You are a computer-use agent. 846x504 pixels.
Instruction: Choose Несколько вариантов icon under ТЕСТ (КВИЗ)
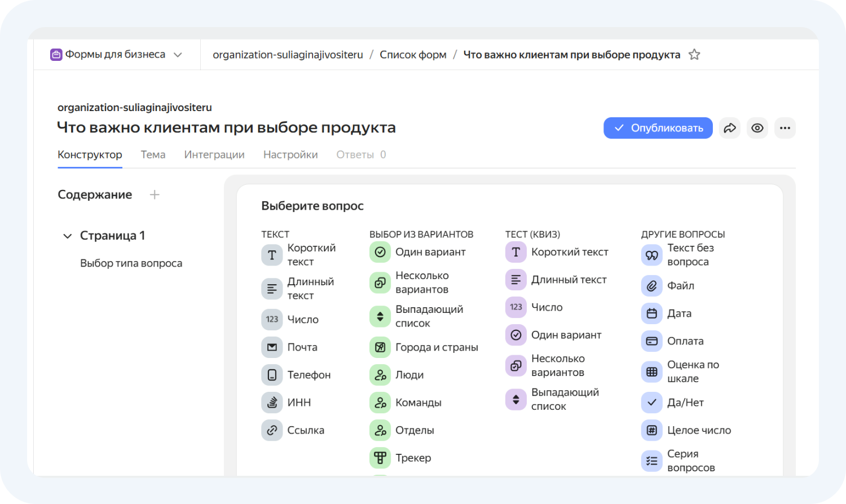(x=516, y=365)
